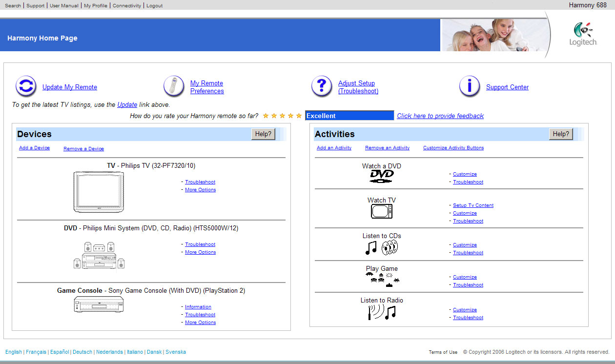Switch language to Español
The height and width of the screenshot is (364, 615).
click(60, 352)
